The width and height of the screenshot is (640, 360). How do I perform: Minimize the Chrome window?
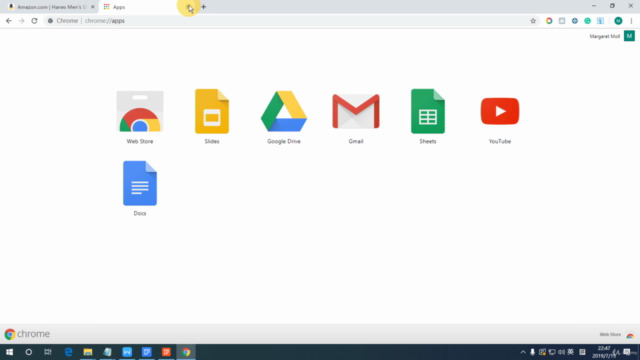click(594, 6)
